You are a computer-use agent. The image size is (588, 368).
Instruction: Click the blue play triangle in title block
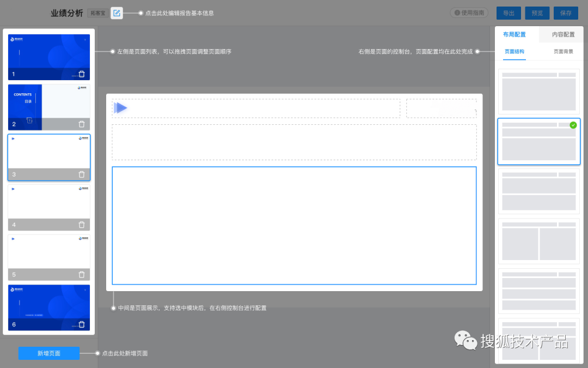[120, 108]
